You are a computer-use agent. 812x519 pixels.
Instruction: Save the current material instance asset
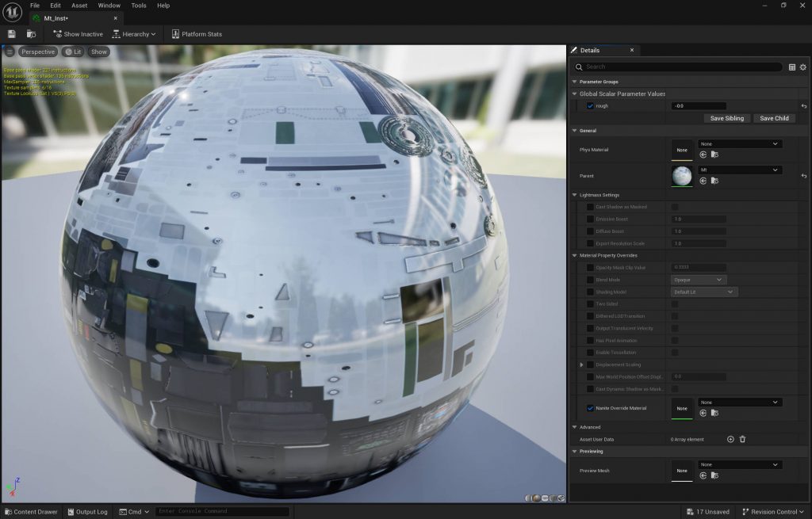coord(11,34)
